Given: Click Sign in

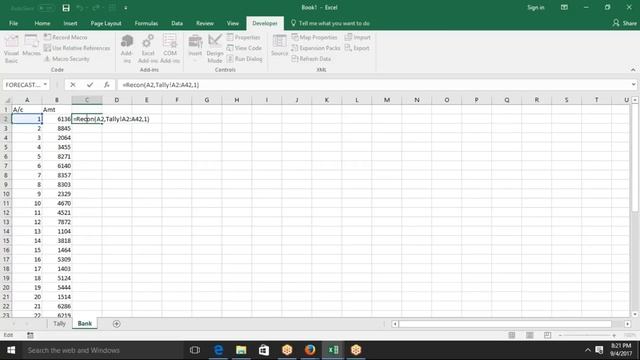Looking at the screenshot, I should pyautogui.click(x=536, y=7).
